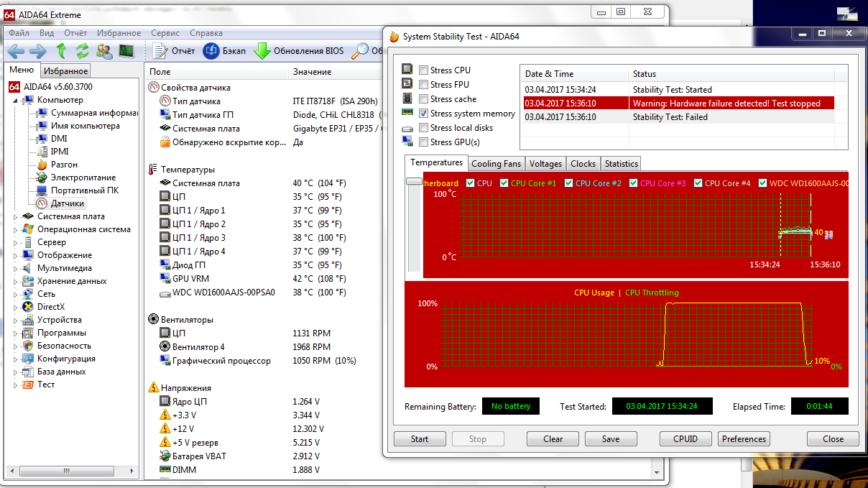Open the Сервис menu
Screen dimensions: 868x488
[x=165, y=33]
